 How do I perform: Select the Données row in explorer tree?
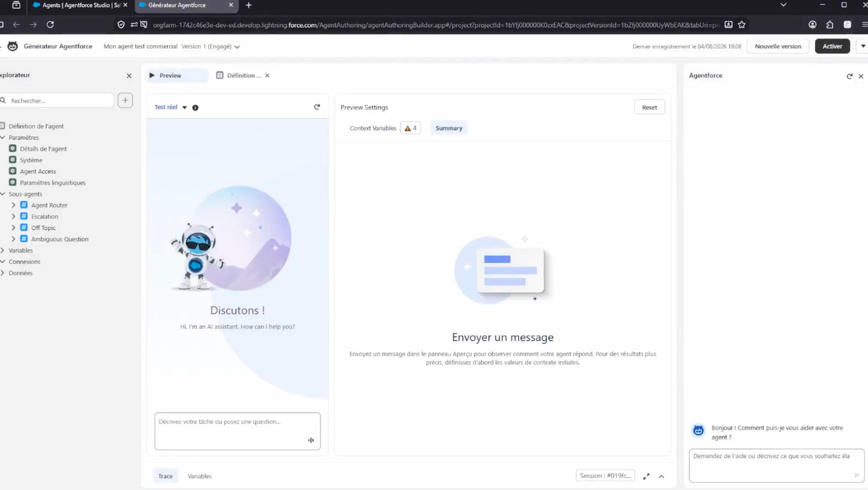pyautogui.click(x=21, y=273)
